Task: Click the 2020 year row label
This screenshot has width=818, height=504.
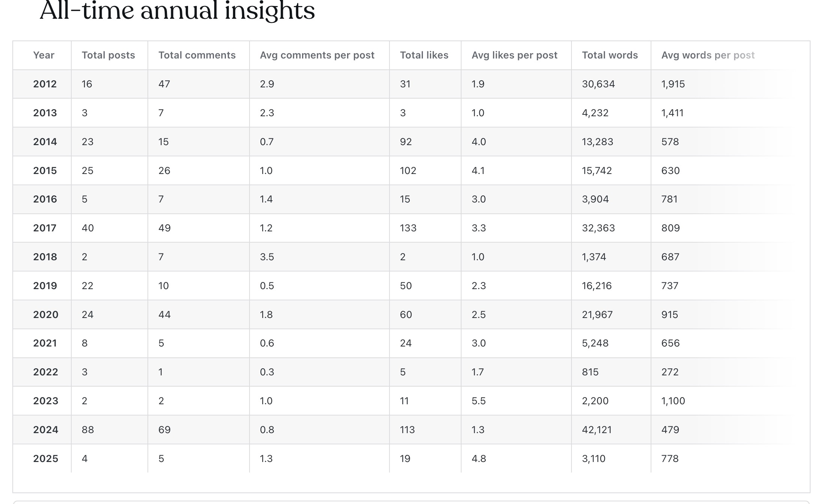Action: pyautogui.click(x=45, y=315)
